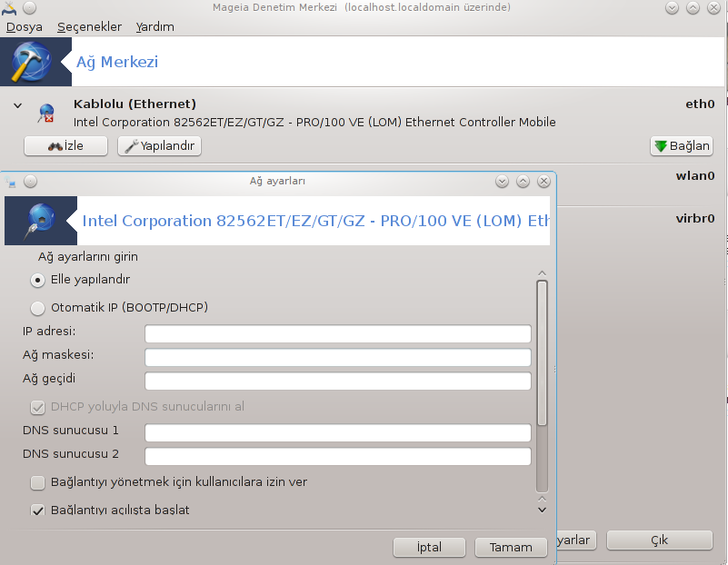Collapse the Kablolu (Ethernet) section chevron
The width and height of the screenshot is (728, 565).
[17, 105]
